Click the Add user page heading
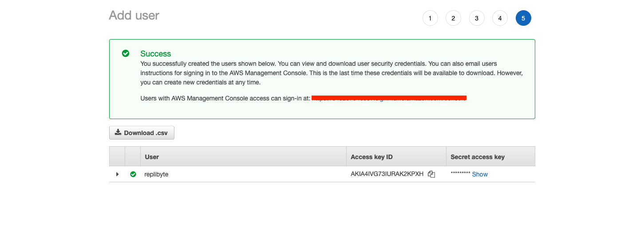This screenshot has height=244, width=644. 134,15
